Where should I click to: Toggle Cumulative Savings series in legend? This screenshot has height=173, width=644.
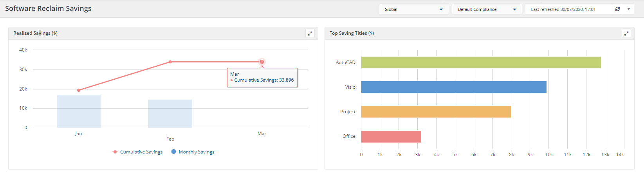tap(137, 152)
